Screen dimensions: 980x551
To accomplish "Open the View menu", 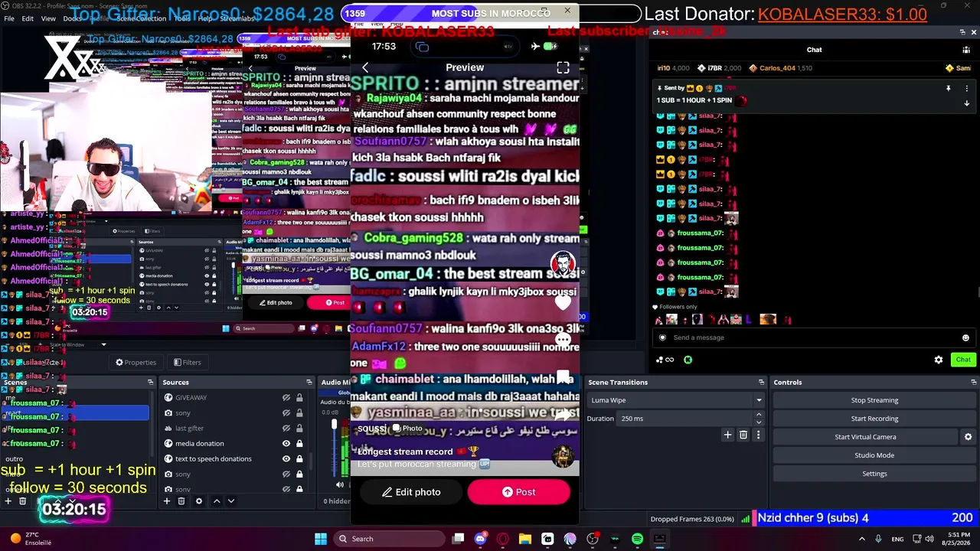I will 48,18.
